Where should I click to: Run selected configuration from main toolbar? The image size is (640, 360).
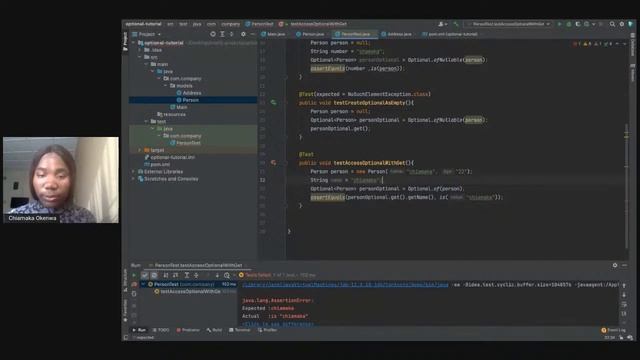click(x=560, y=24)
